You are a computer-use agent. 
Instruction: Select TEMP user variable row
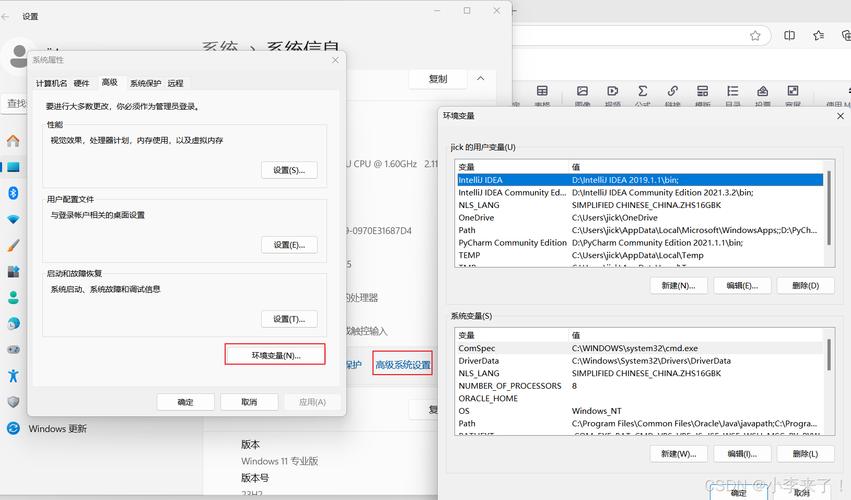pos(640,255)
